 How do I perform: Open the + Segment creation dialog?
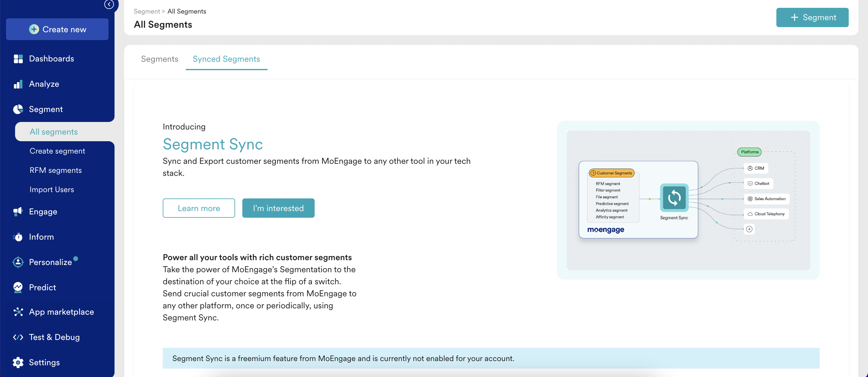[812, 17]
